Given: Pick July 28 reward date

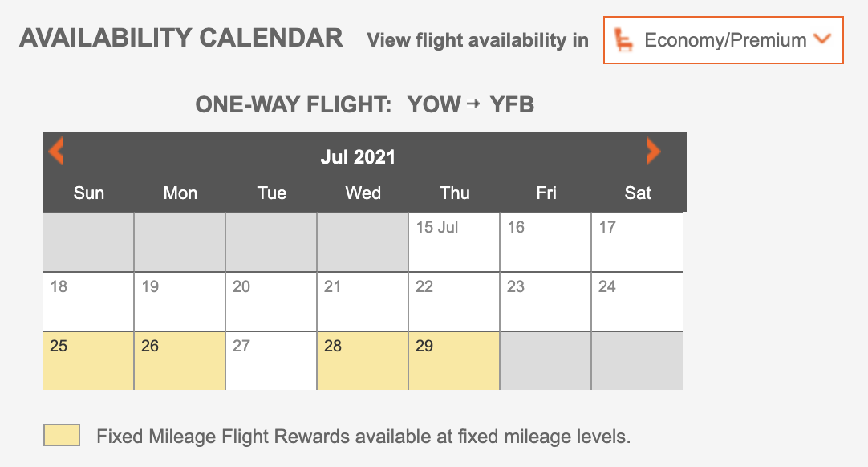Looking at the screenshot, I should click(363, 360).
